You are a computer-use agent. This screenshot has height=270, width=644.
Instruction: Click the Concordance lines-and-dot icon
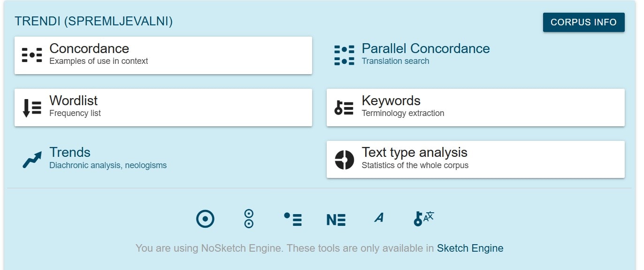pyautogui.click(x=32, y=55)
